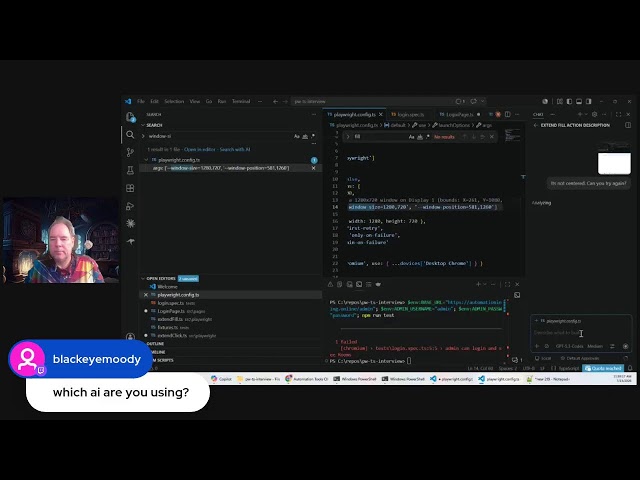Focus the chat message input field
Screen dimensions: 640x480
tap(580, 333)
